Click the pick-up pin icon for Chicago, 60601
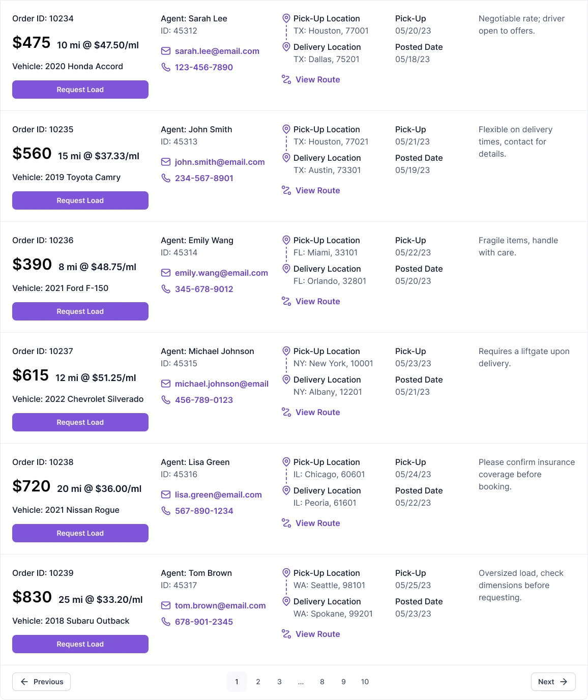 (x=286, y=462)
